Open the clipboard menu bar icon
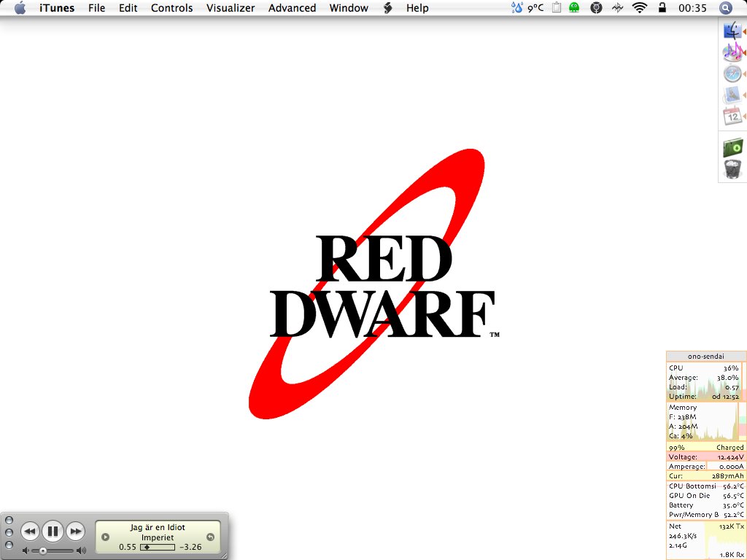 pos(557,7)
